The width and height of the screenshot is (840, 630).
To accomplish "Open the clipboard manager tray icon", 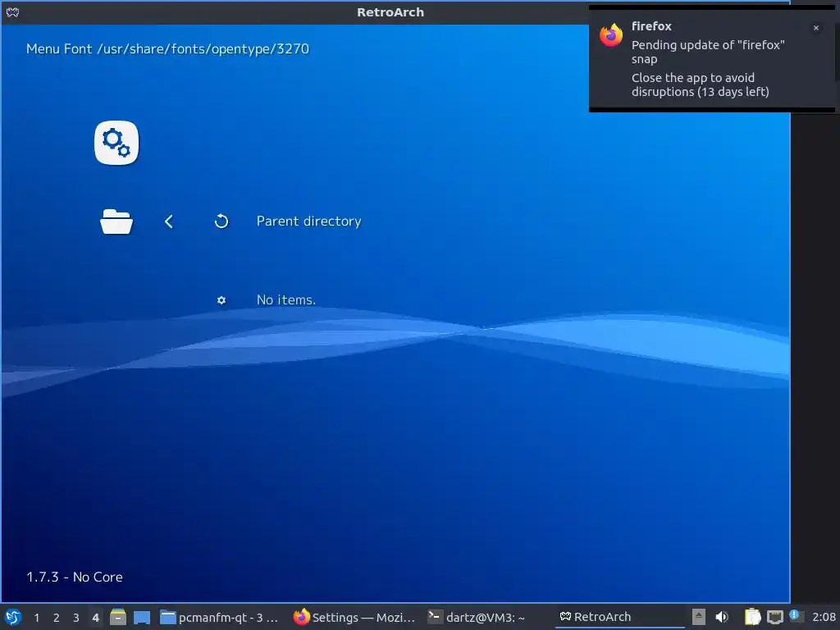I will coord(752,617).
